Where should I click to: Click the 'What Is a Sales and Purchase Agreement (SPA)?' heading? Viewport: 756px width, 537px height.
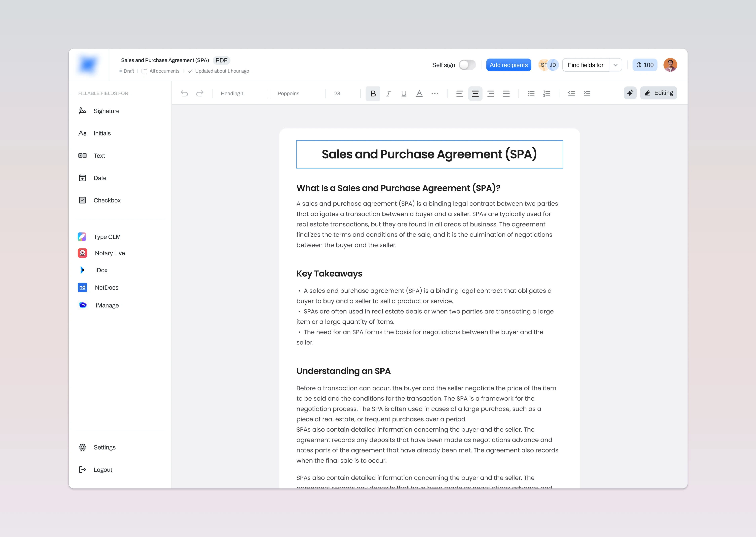tap(398, 188)
